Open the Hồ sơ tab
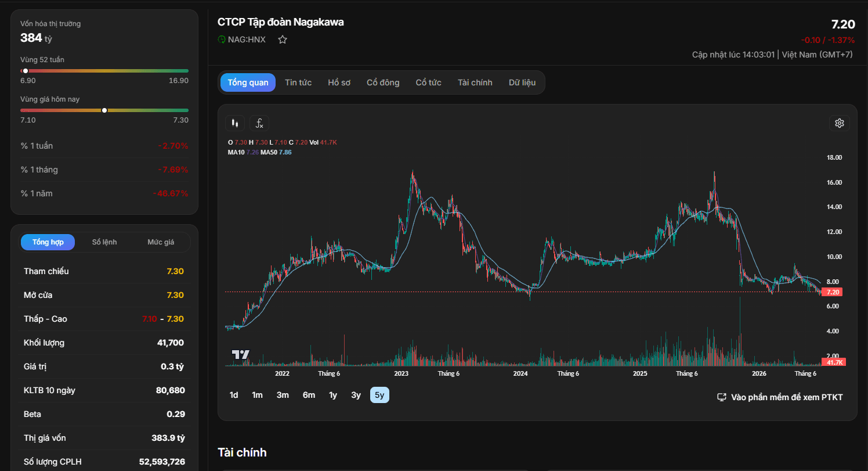Screen dimensions: 868x471 [x=339, y=82]
